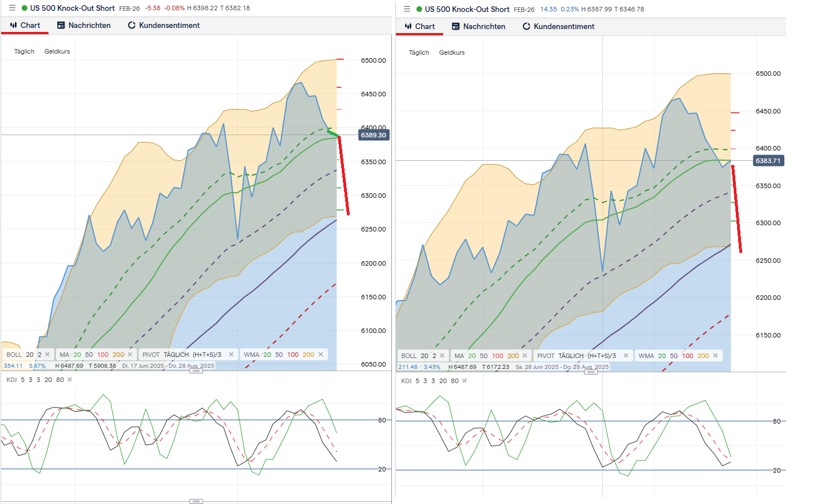Click the green market status dot in right panel
Image resolution: width=838 pixels, height=504 pixels.
(x=419, y=9)
